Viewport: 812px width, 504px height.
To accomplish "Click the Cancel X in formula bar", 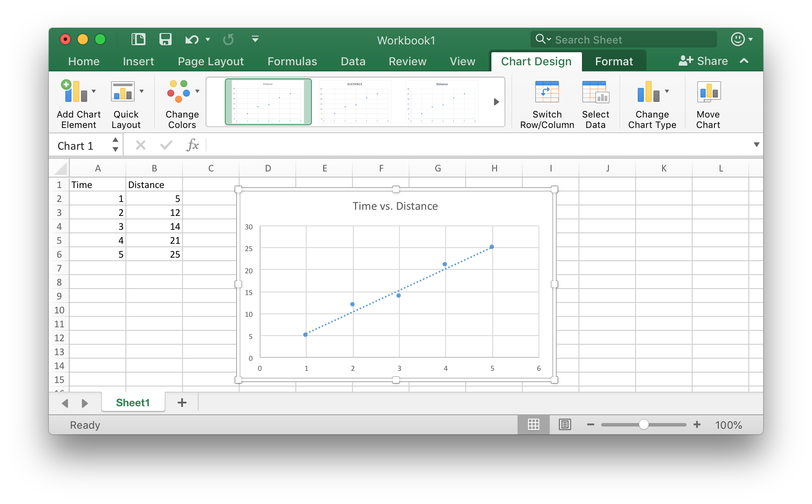I will 140,145.
